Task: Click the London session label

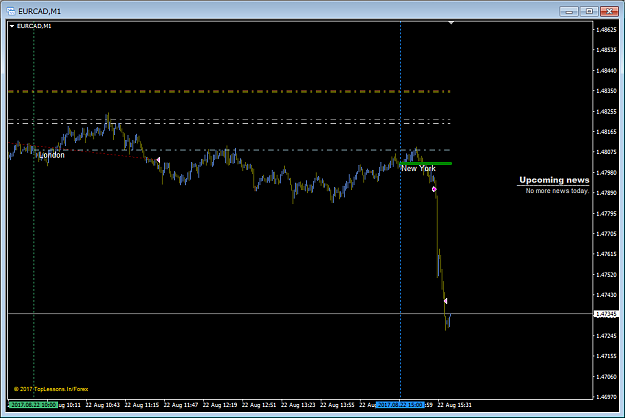Action: 51,155
